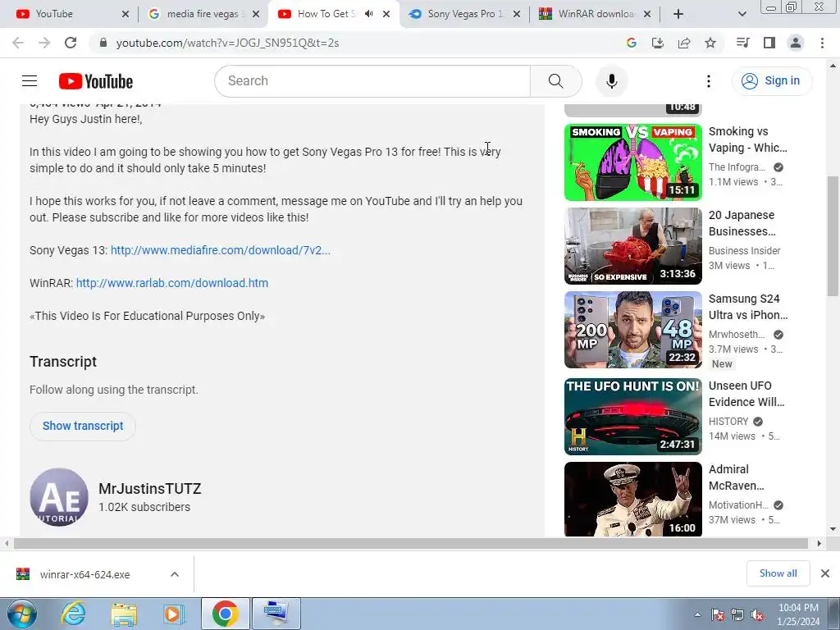Click the Sign in button

click(771, 81)
